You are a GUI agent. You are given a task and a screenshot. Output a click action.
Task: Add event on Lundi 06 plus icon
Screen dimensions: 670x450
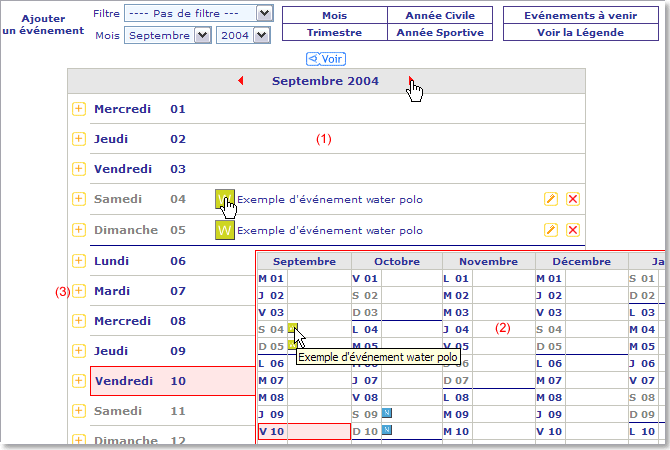[79, 261]
